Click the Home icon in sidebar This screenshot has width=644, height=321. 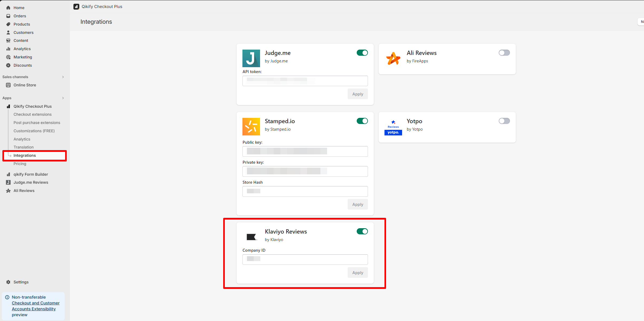tap(8, 8)
